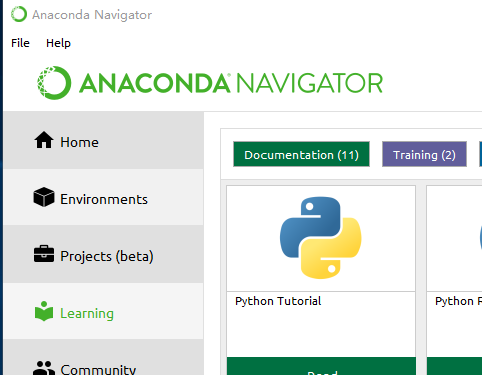482x375 pixels.
Task: Open the Community tab
Action: click(x=104, y=357)
